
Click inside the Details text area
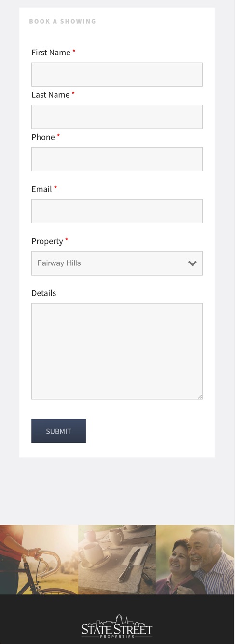click(x=117, y=351)
